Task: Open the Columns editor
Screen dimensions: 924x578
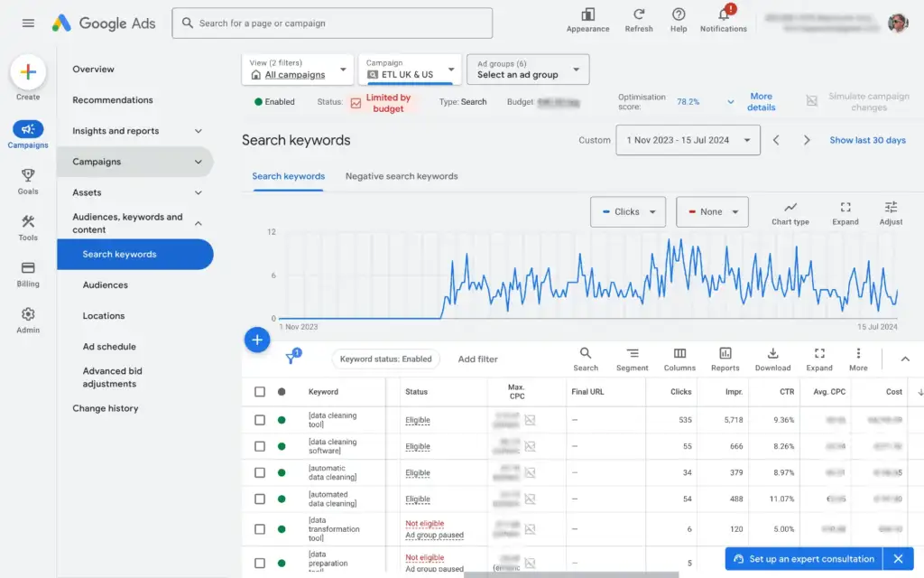Action: coord(679,359)
